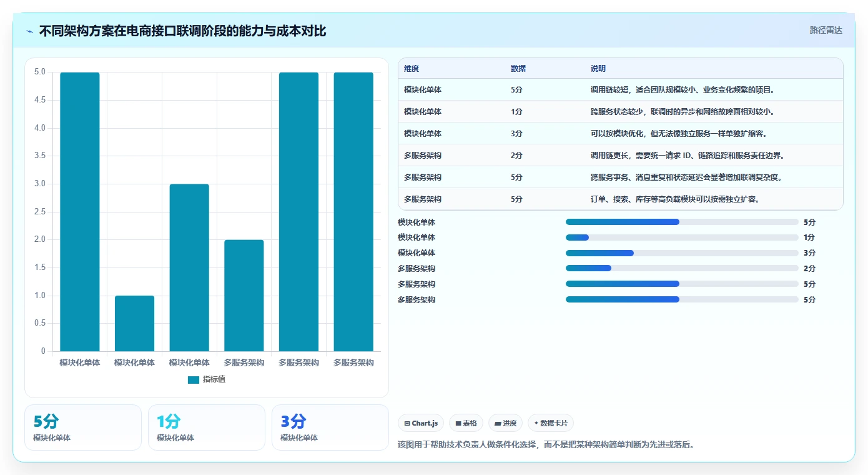The height and width of the screenshot is (475, 868).
Task: Click the 3分 progress bar
Action: coord(682,253)
